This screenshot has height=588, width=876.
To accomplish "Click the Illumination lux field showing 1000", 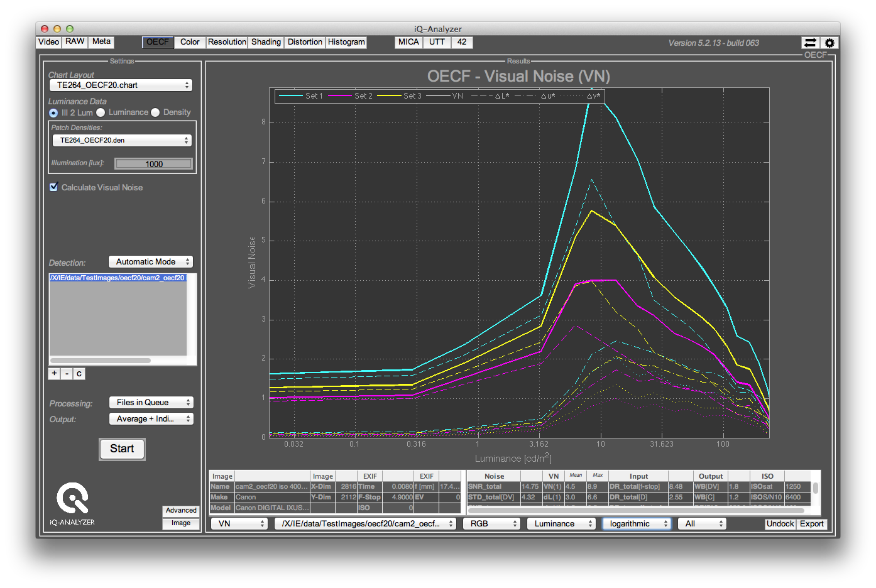I will [154, 164].
